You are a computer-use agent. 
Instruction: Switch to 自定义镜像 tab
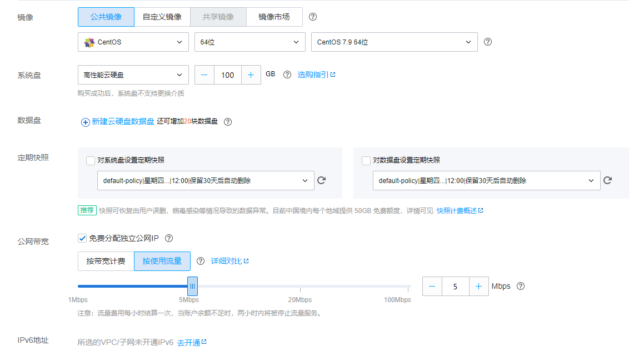point(162,17)
